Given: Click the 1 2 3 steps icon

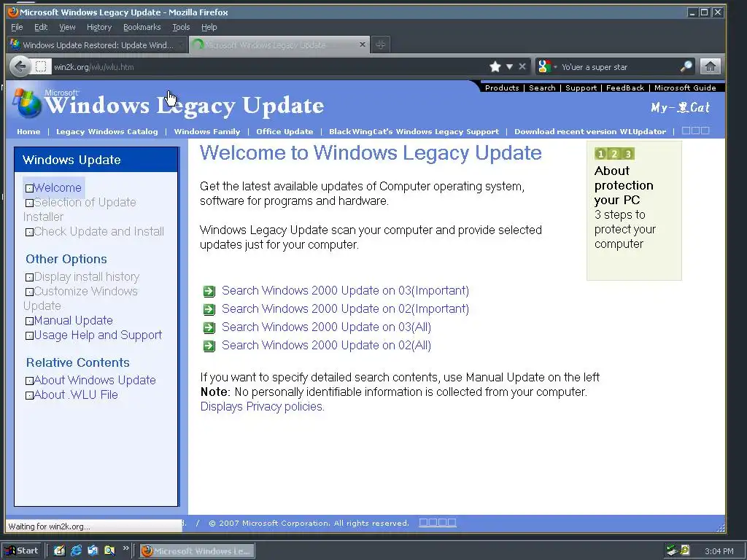Looking at the screenshot, I should (614, 154).
